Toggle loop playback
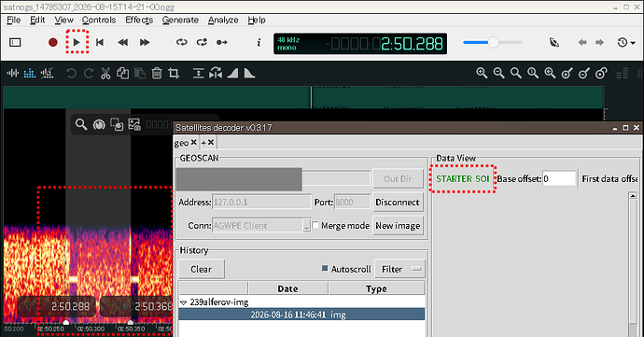 [182, 42]
